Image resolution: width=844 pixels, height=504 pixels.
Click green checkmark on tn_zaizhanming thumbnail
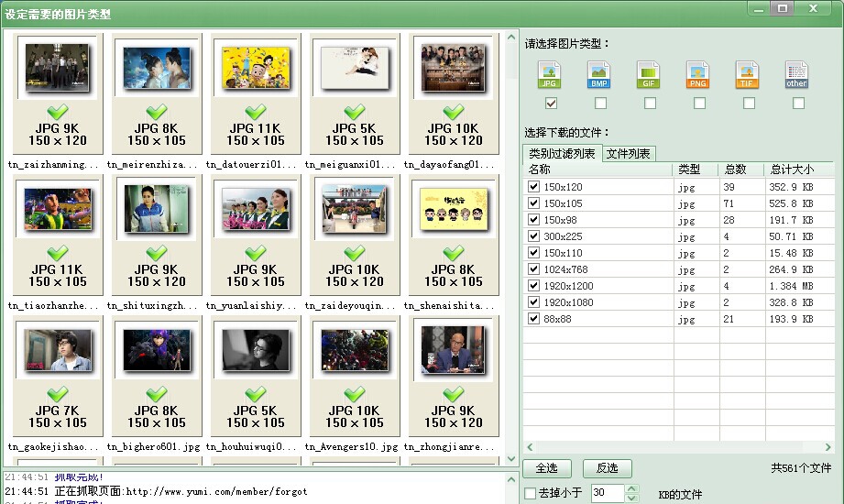pyautogui.click(x=58, y=112)
